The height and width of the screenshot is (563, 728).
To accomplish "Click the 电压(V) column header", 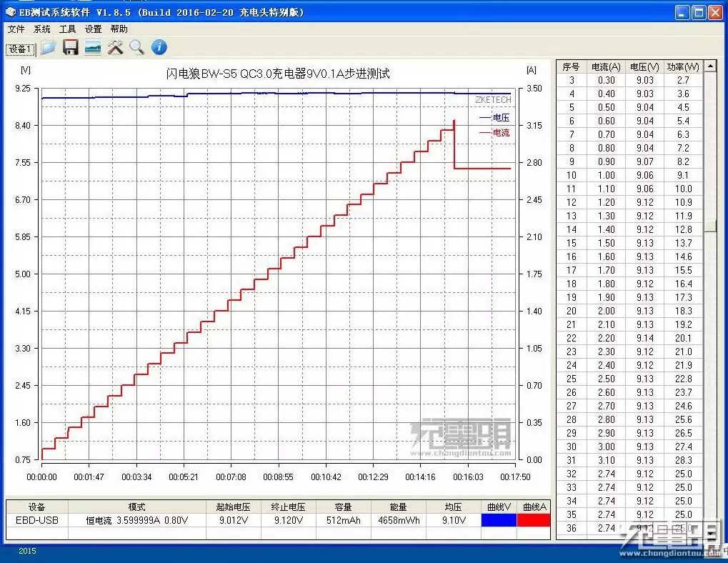I will click(644, 67).
